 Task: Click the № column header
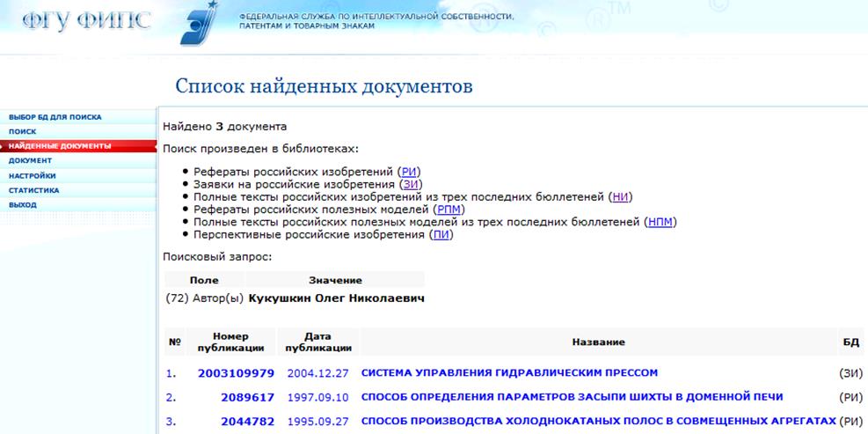pyautogui.click(x=174, y=342)
